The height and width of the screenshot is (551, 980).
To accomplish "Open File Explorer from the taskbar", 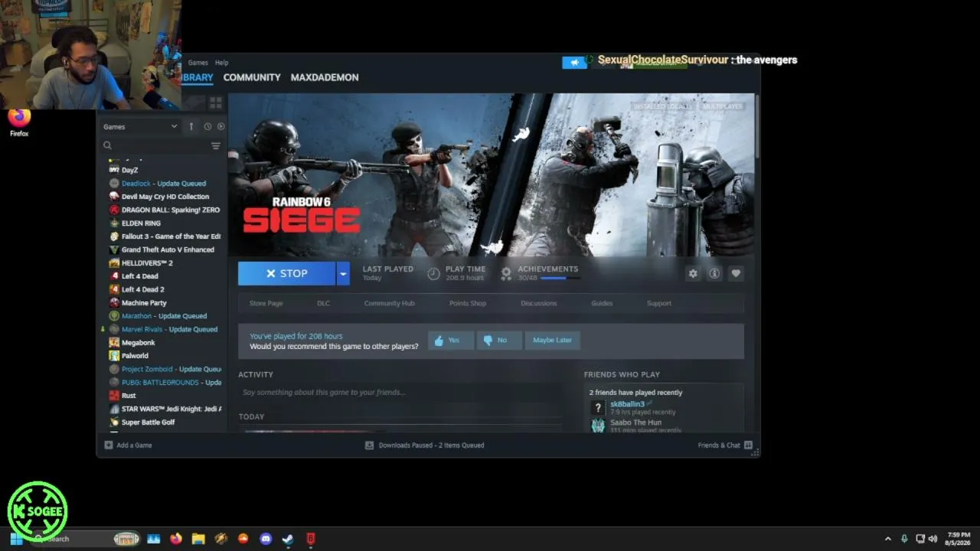I will 198,539.
